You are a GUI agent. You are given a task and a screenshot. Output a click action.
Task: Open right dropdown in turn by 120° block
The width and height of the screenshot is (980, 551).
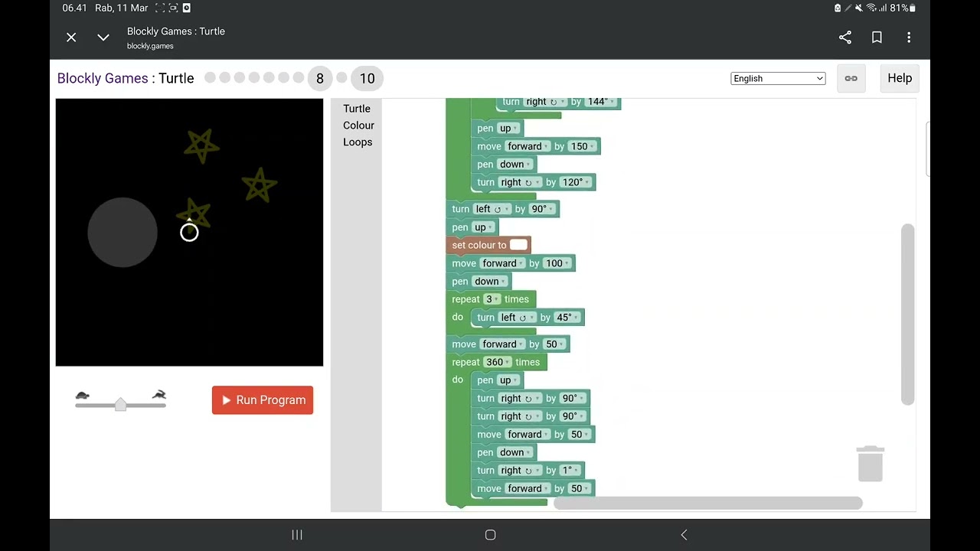click(x=521, y=182)
